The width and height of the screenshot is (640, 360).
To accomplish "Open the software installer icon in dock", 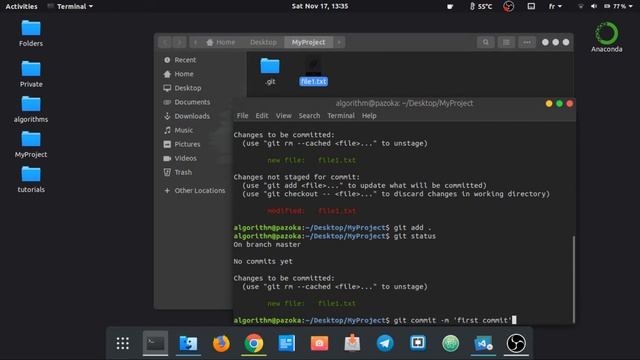I will (x=352, y=343).
